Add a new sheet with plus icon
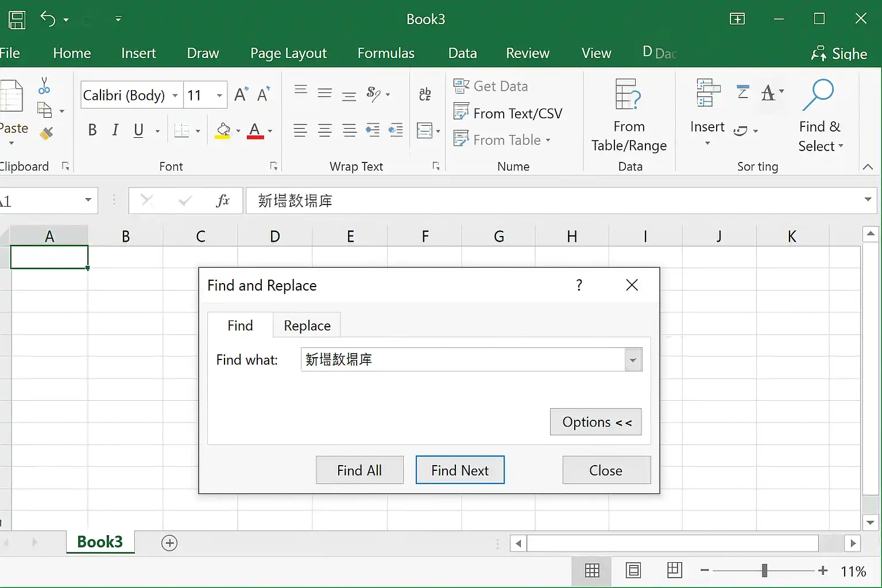 pyautogui.click(x=169, y=543)
